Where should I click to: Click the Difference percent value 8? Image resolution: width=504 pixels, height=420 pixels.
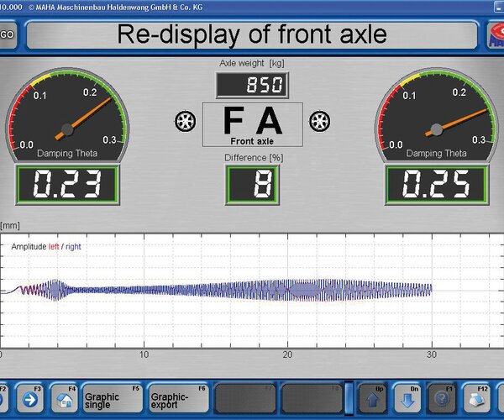click(252, 185)
